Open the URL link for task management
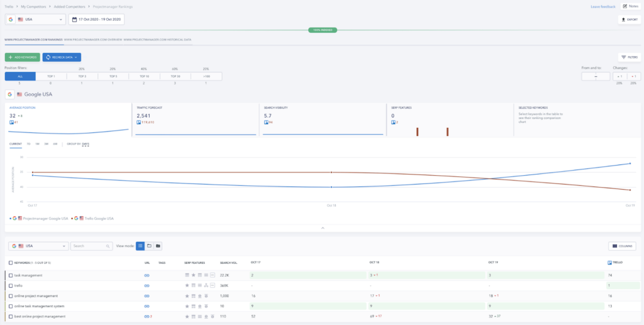This screenshot has width=644, height=325. click(147, 275)
